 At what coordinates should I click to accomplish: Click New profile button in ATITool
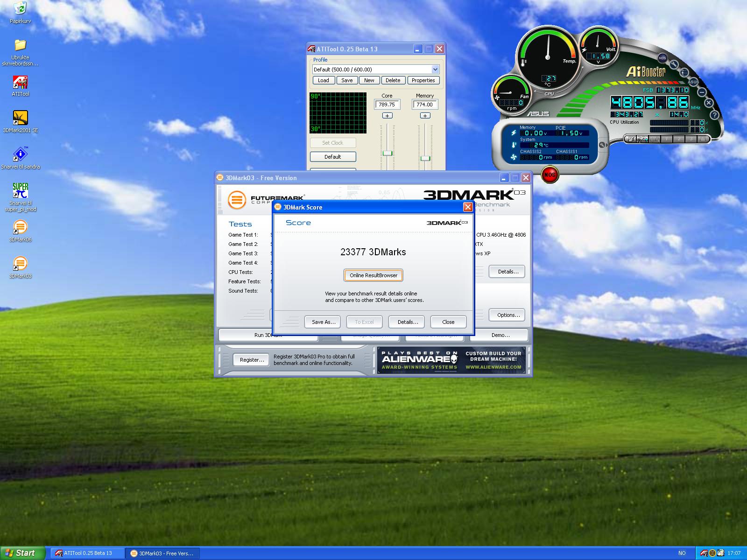point(369,80)
